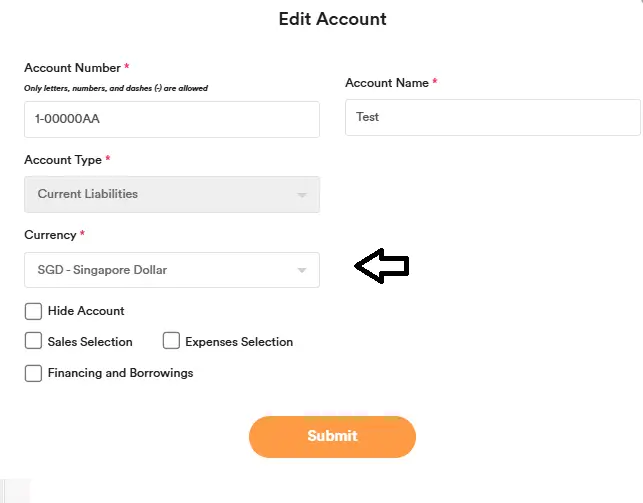Click the Account Type label
Viewport: 643px width, 503px height.
tap(62, 160)
